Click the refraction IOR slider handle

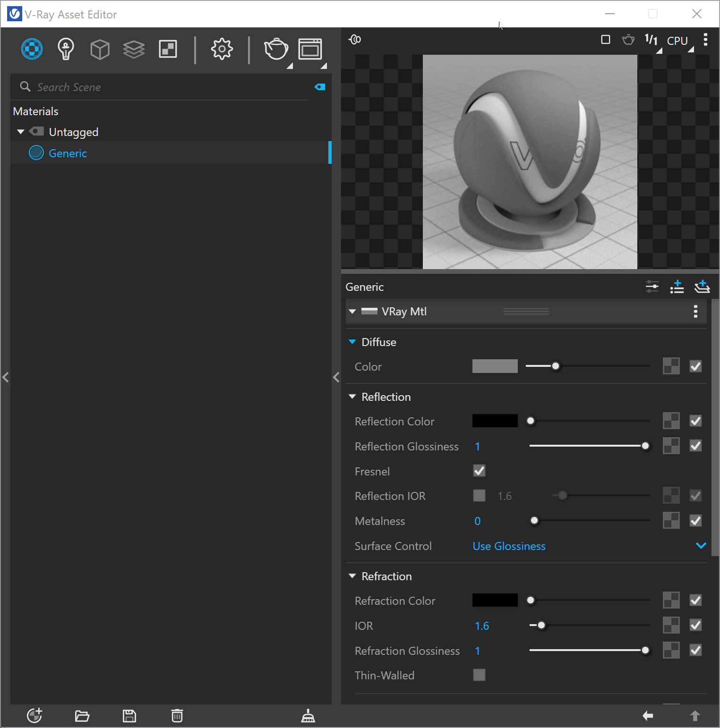tap(541, 625)
